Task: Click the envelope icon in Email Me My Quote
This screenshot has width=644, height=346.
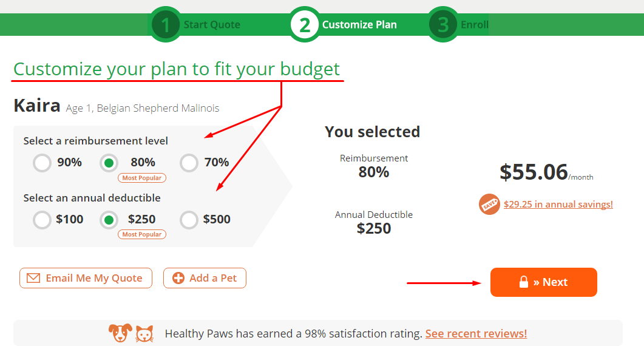Action: coord(33,278)
